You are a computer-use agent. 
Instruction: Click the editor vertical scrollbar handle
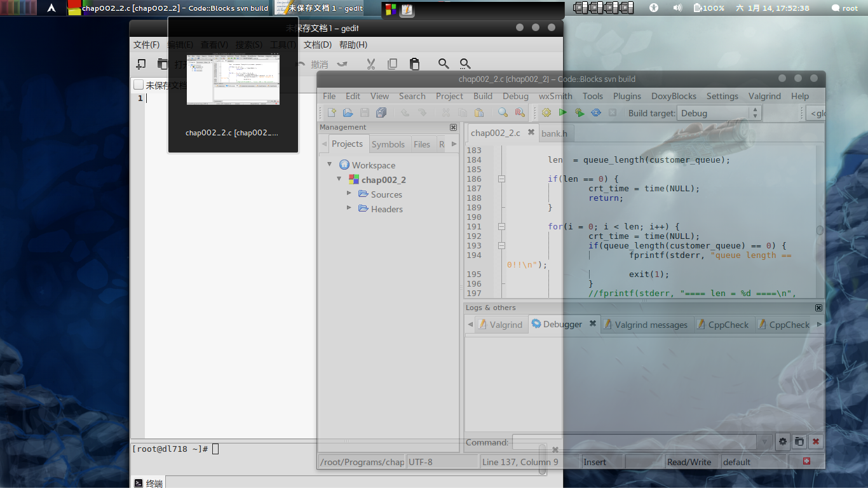820,230
